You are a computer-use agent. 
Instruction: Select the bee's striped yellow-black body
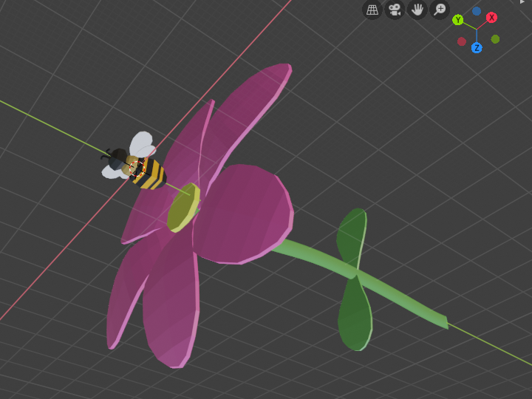click(x=149, y=174)
